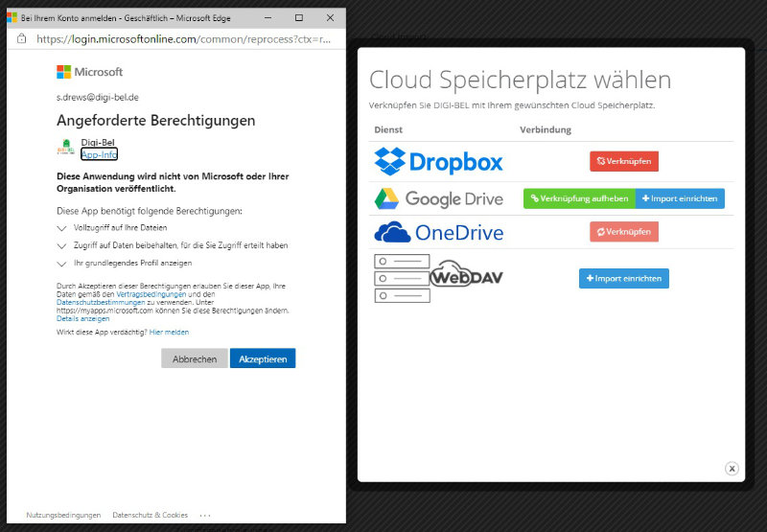The width and height of the screenshot is (767, 532).
Task: Click the WebDAV server logo
Action: pos(438,278)
